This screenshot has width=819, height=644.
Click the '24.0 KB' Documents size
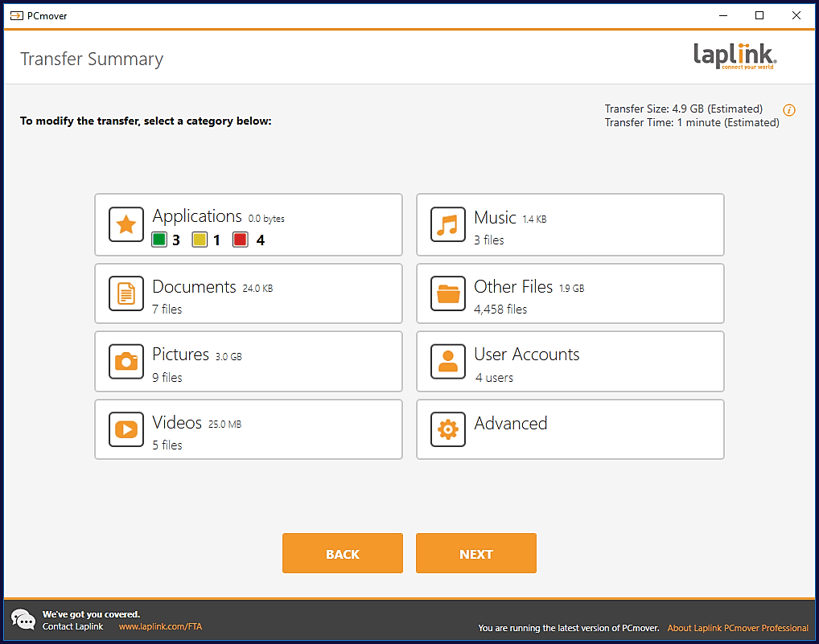[257, 288]
